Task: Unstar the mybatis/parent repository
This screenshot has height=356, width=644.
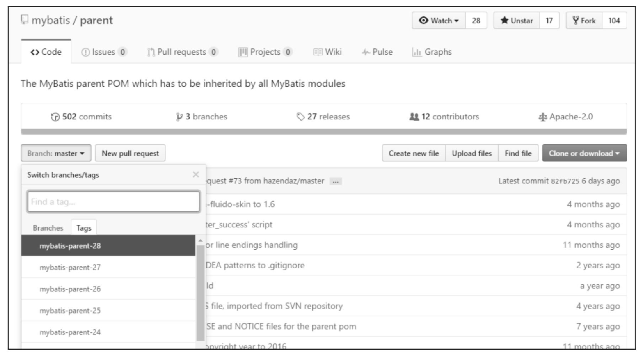Action: tap(517, 21)
